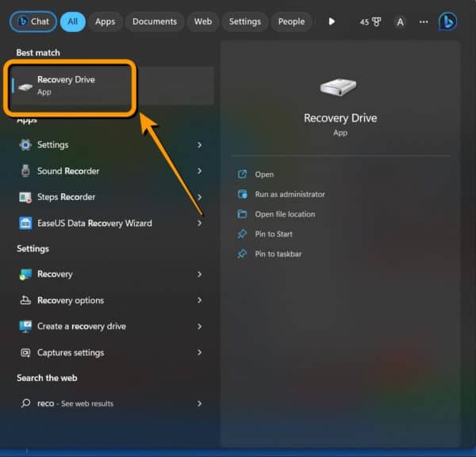Expand details for the Settings app
This screenshot has width=476, height=457.
199,145
